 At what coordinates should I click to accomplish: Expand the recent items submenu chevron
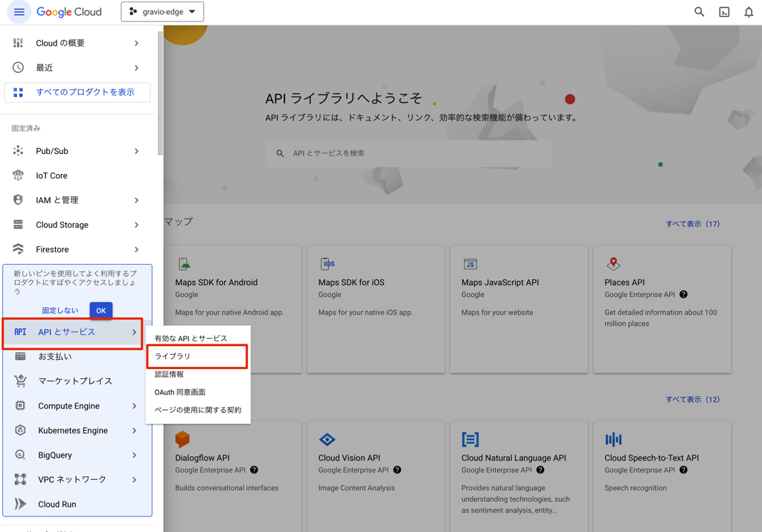pyautogui.click(x=137, y=68)
